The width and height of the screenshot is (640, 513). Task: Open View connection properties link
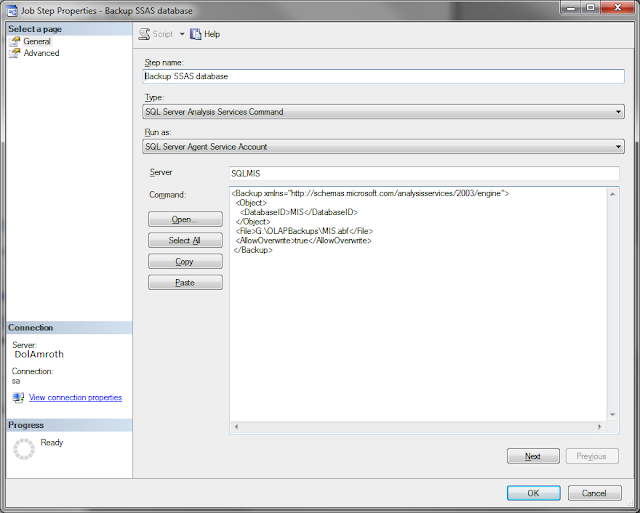tap(75, 398)
